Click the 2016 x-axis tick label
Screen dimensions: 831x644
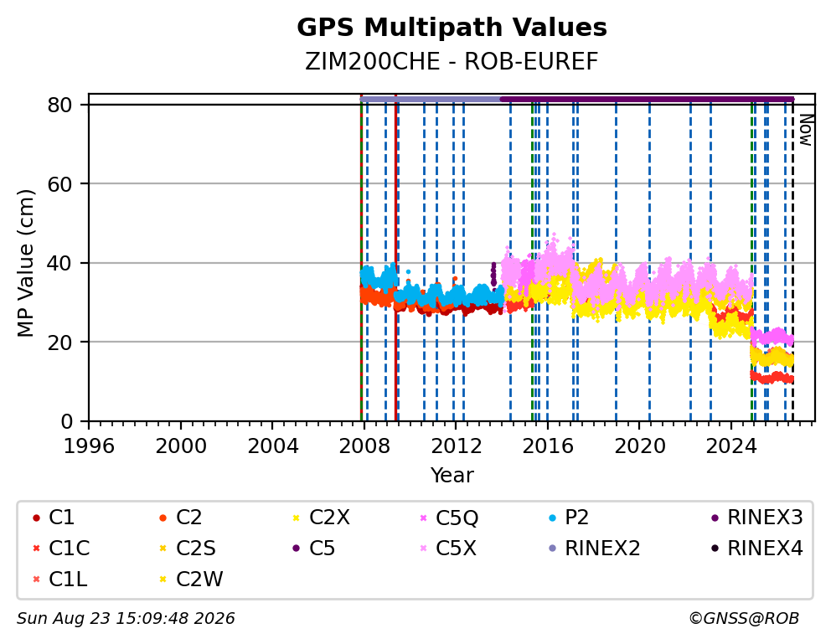(x=548, y=446)
